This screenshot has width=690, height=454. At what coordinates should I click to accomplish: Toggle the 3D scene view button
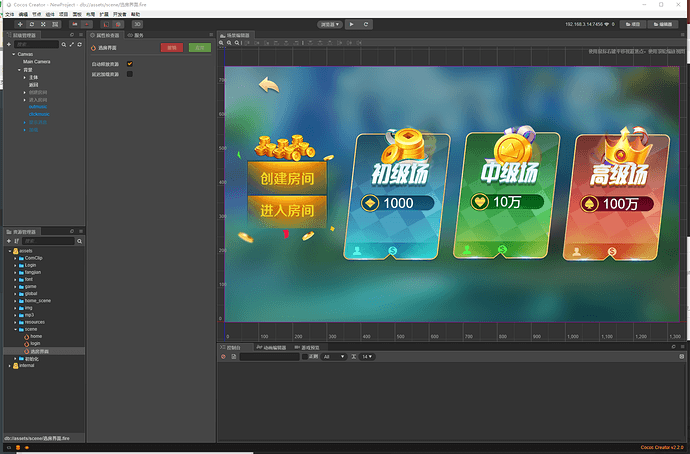(137, 24)
